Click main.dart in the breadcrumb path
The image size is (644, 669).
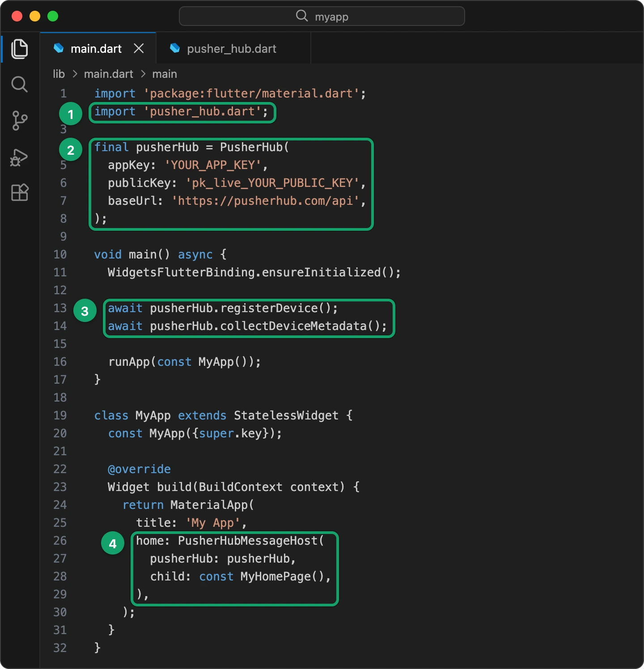tap(109, 74)
